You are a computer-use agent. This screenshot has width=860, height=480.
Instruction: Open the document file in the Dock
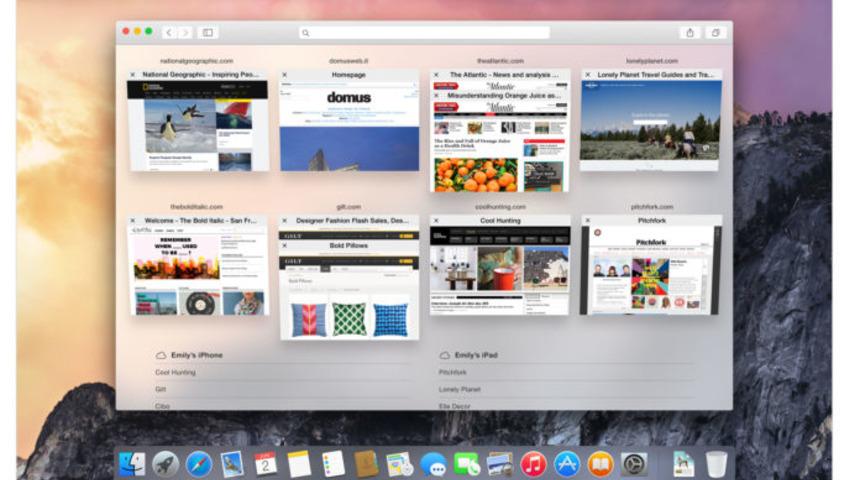tap(683, 464)
